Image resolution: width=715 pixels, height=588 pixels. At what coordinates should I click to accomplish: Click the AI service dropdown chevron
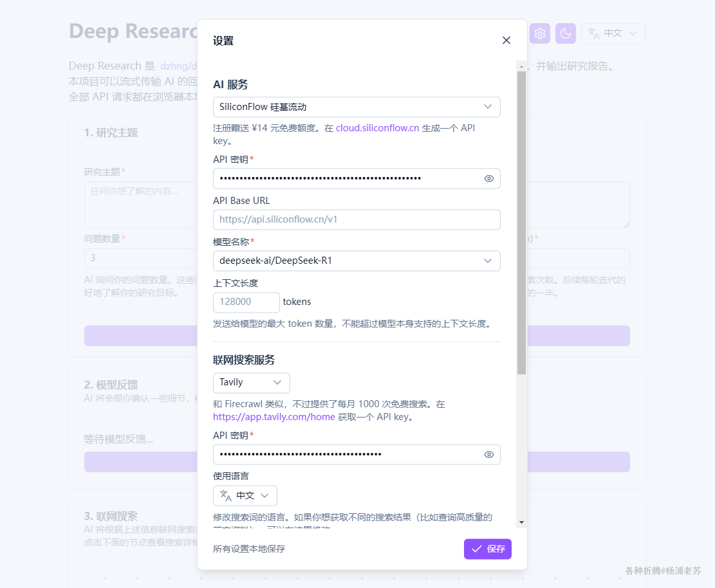(x=488, y=107)
